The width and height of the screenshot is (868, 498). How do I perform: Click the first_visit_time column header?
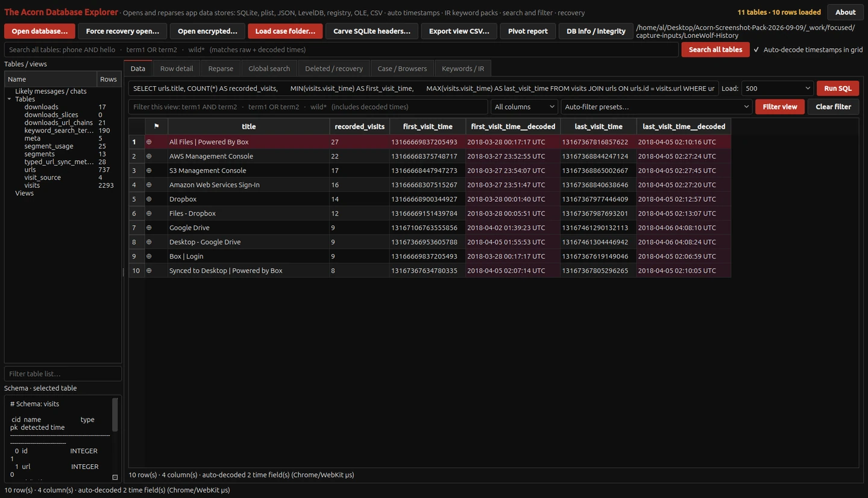427,126
